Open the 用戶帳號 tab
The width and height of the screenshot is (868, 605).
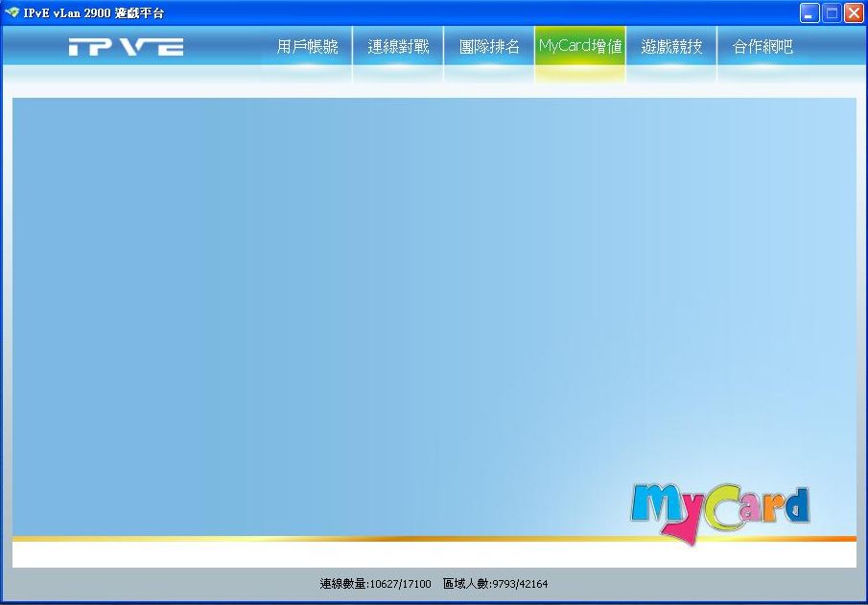tap(307, 47)
